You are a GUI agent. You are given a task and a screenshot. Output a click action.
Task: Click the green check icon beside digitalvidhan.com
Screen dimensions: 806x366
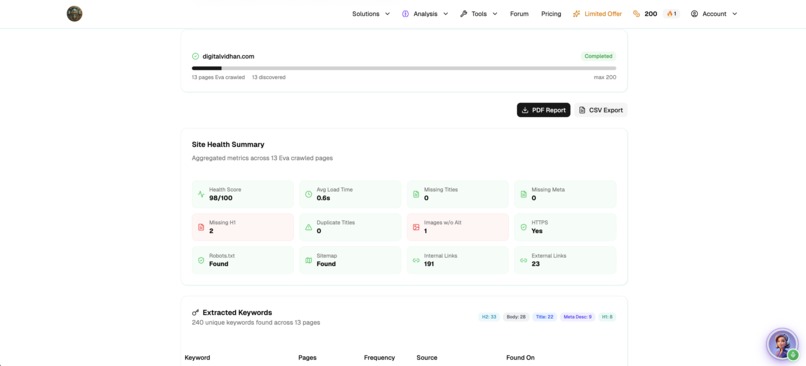click(195, 56)
